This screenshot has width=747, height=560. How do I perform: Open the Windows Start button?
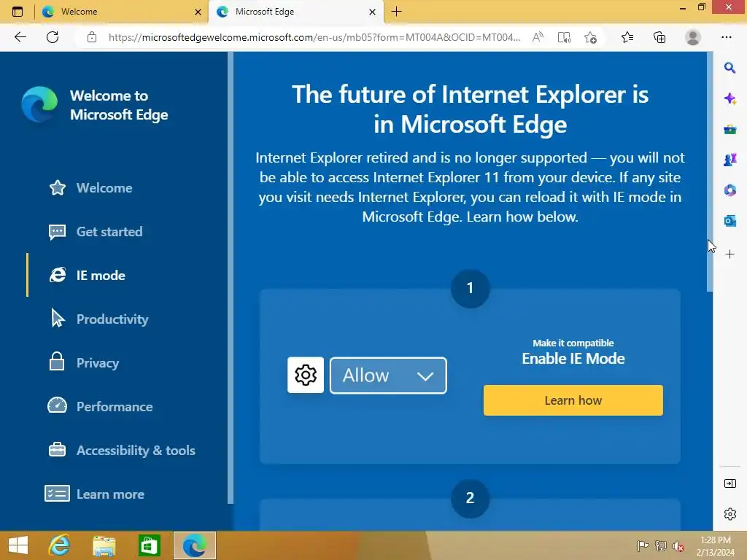point(18,545)
